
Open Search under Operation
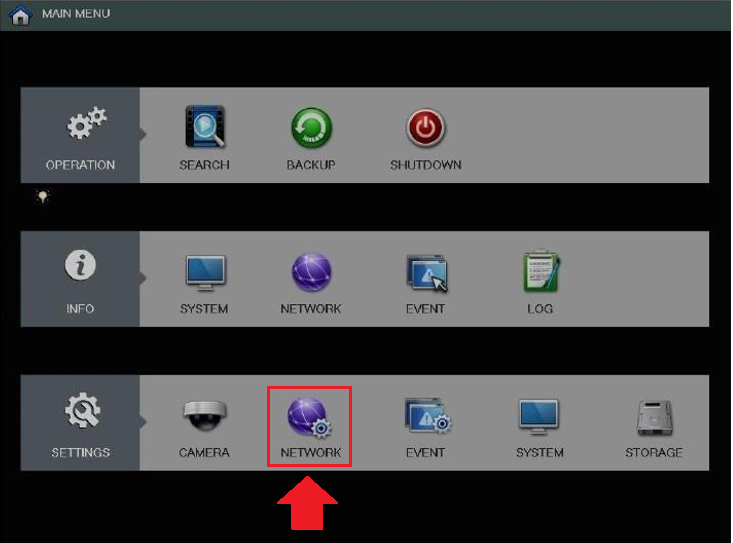point(205,126)
